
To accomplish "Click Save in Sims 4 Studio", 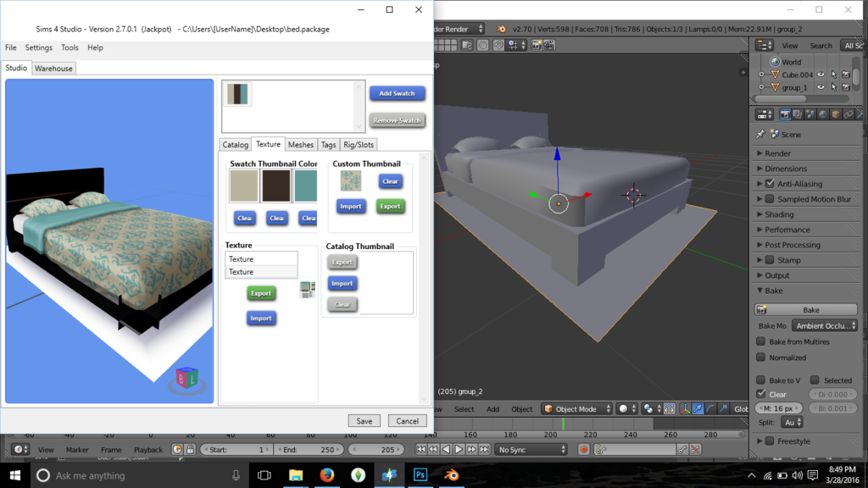I will pyautogui.click(x=364, y=421).
